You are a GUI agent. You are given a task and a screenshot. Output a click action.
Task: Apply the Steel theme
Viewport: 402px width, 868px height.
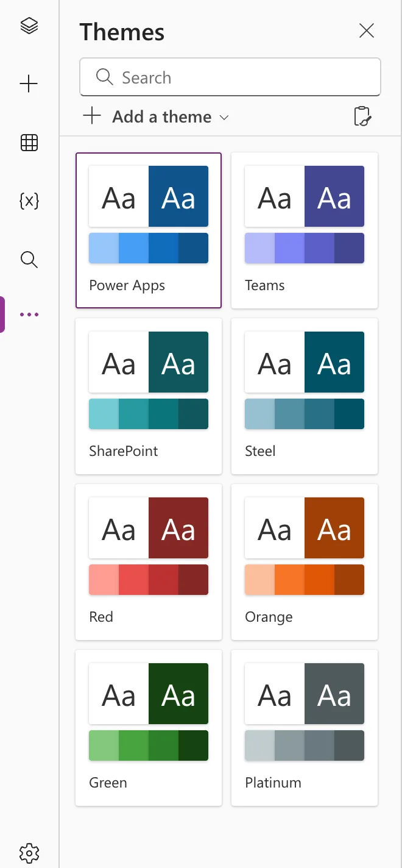[x=305, y=396]
